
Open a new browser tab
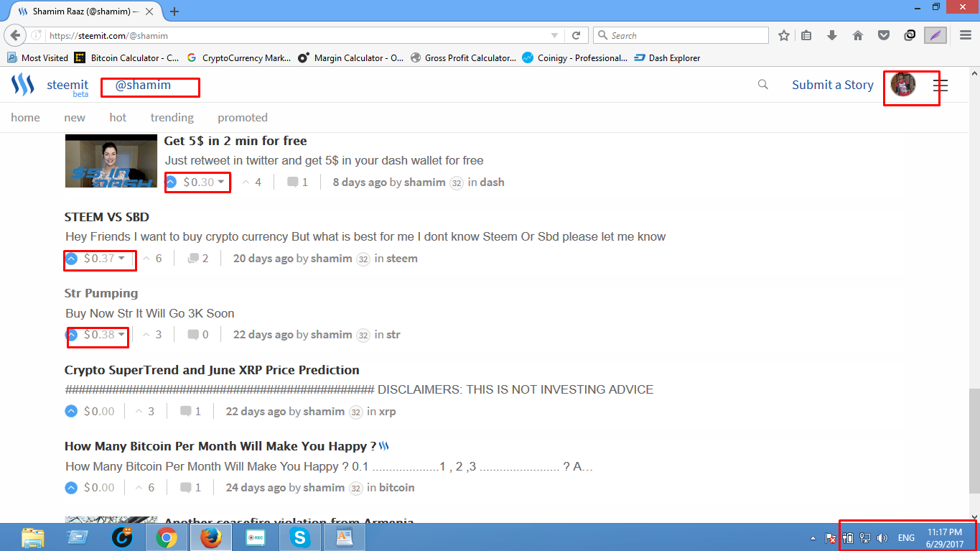174,11
